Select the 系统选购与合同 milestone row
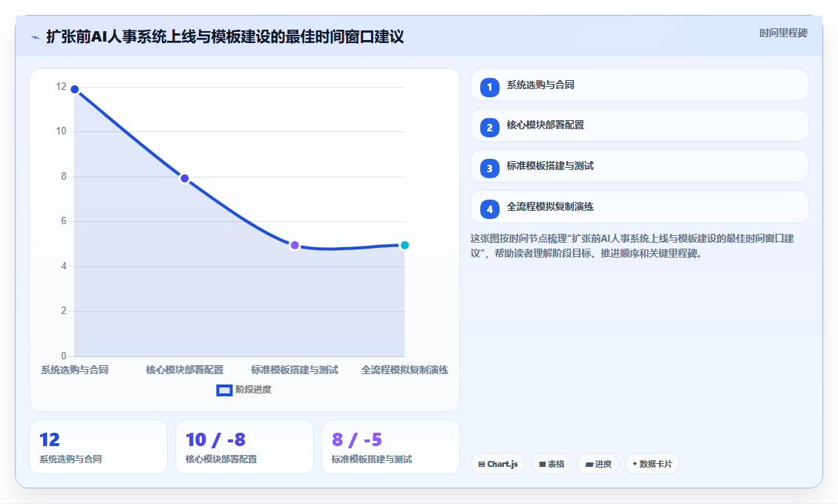Screen dimensions: 838x504 [x=639, y=85]
